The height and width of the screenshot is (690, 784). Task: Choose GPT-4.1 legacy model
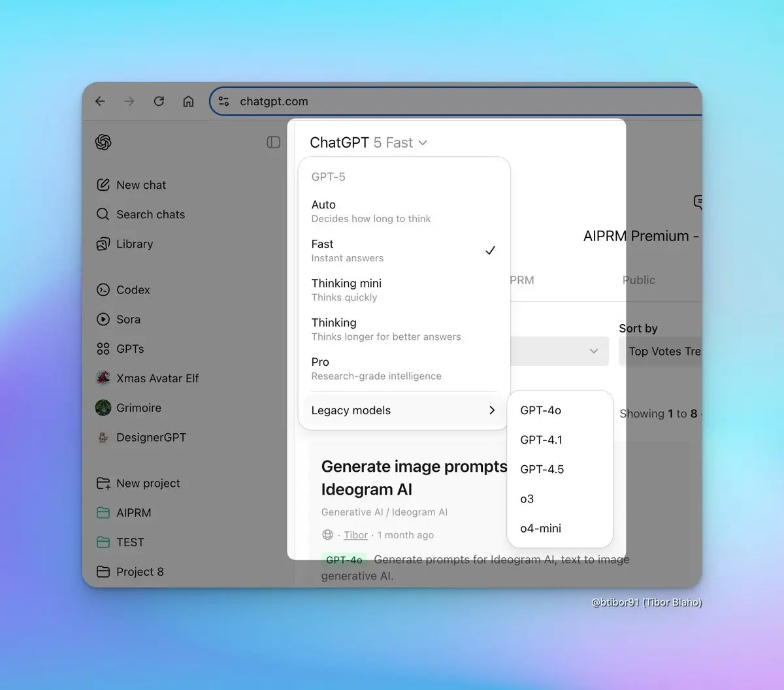click(560, 440)
